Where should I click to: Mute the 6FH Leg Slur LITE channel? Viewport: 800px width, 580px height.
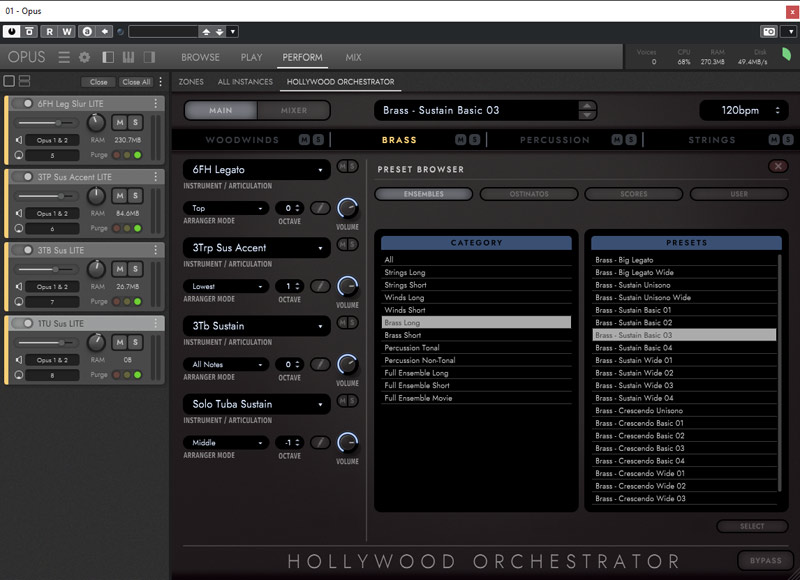point(120,124)
